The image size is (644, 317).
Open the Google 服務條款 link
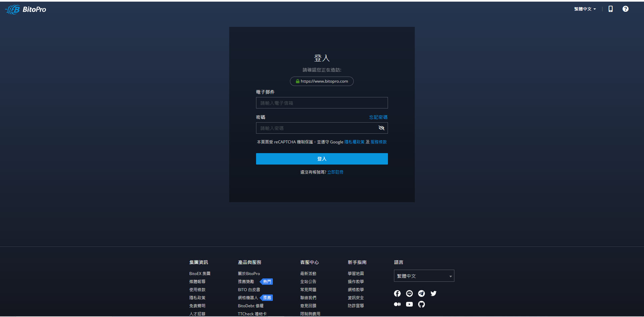[379, 142]
